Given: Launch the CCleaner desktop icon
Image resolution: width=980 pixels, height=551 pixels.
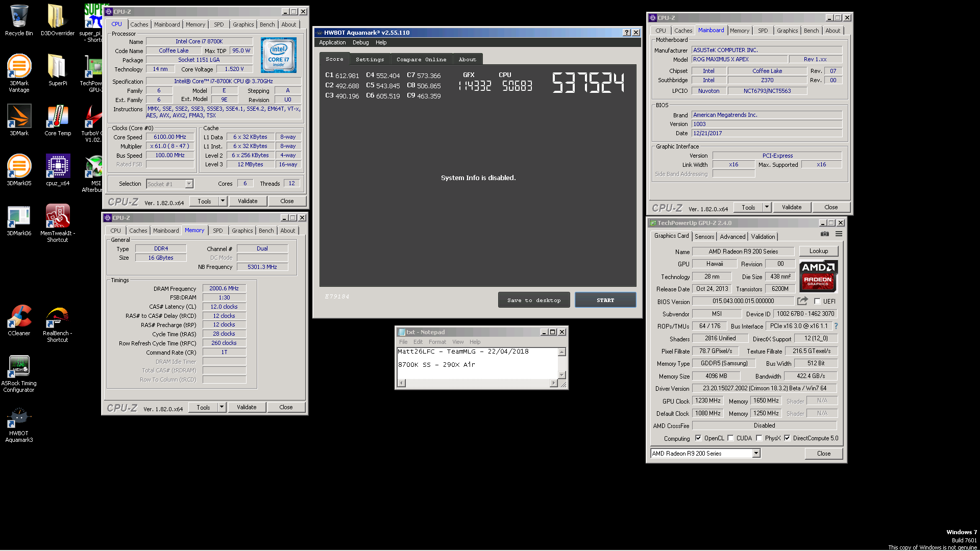Looking at the screenshot, I should [19, 319].
